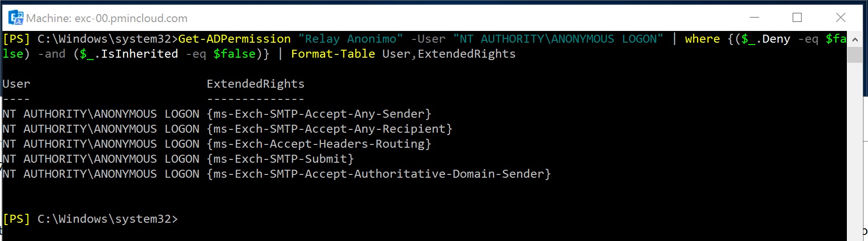Viewport: 868px width, 241px height.
Task: Click the empty scrollbar track below the thumb
Action: click(854, 150)
